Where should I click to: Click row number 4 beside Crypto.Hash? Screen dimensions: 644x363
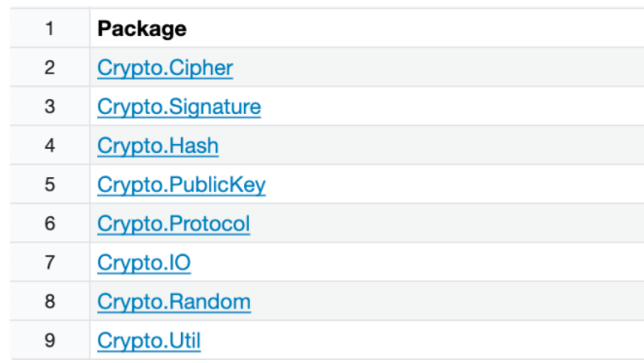pyautogui.click(x=50, y=145)
